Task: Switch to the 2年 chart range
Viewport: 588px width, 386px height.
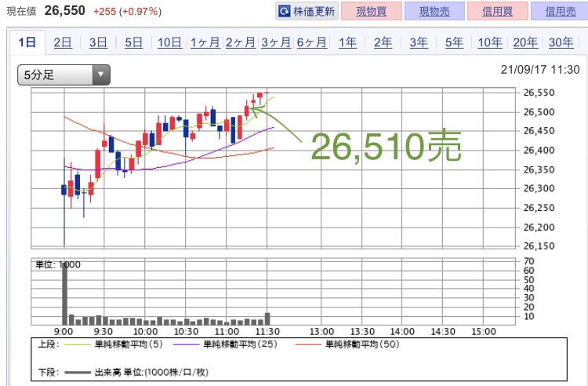Action: (x=383, y=42)
